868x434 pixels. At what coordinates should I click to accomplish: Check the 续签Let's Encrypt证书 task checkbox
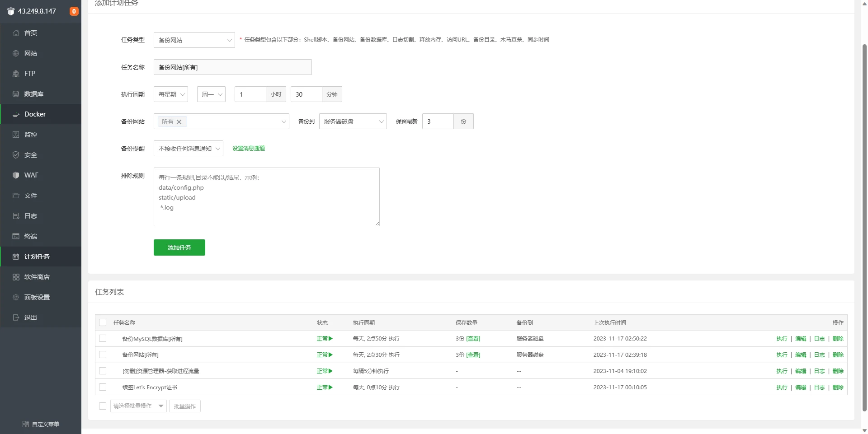[x=103, y=387]
